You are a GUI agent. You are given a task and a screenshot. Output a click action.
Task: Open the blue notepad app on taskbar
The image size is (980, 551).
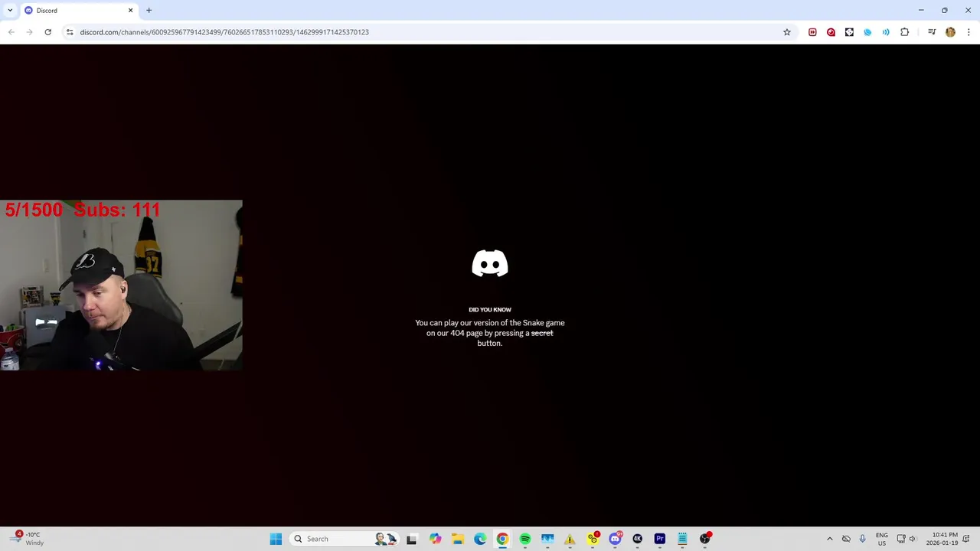682,539
